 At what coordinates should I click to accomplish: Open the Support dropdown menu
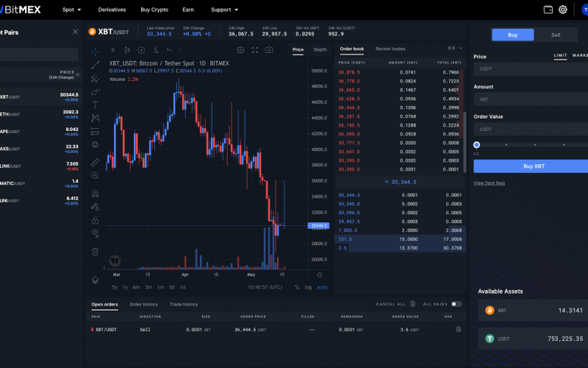pos(224,10)
